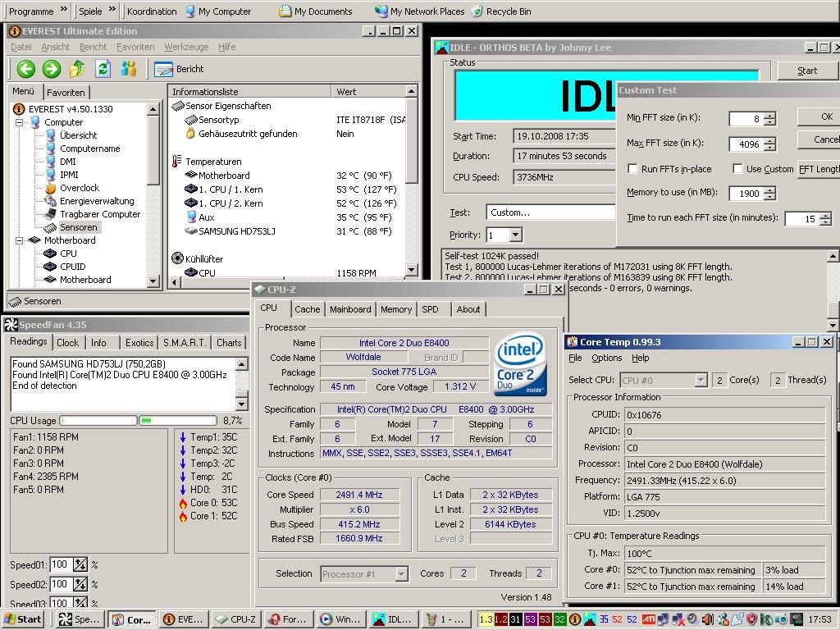The image size is (840, 630).
Task: Click the green Forward arrow in EVEREST
Action: pos(51,69)
